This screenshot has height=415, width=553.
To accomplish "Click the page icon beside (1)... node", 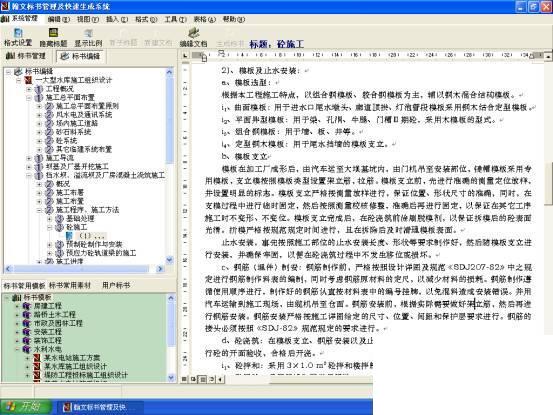I will tap(69, 235).
